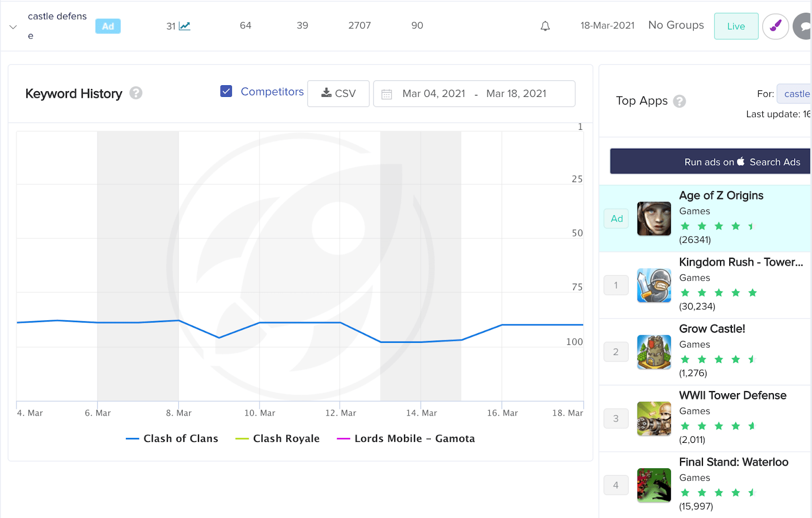Viewport: 812px width, 518px height.
Task: Click the notification bell icon
Action: point(545,26)
